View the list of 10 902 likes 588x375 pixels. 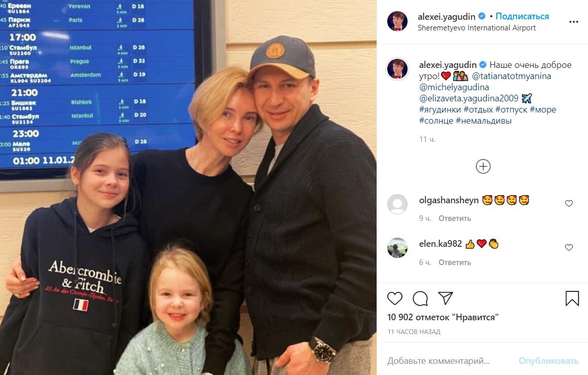pos(443,317)
